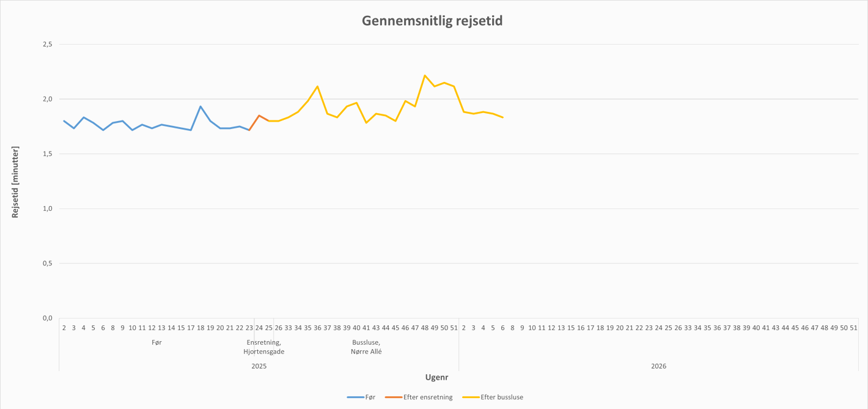
Task: Click the blue line's peak at week 18
Action: pos(200,106)
